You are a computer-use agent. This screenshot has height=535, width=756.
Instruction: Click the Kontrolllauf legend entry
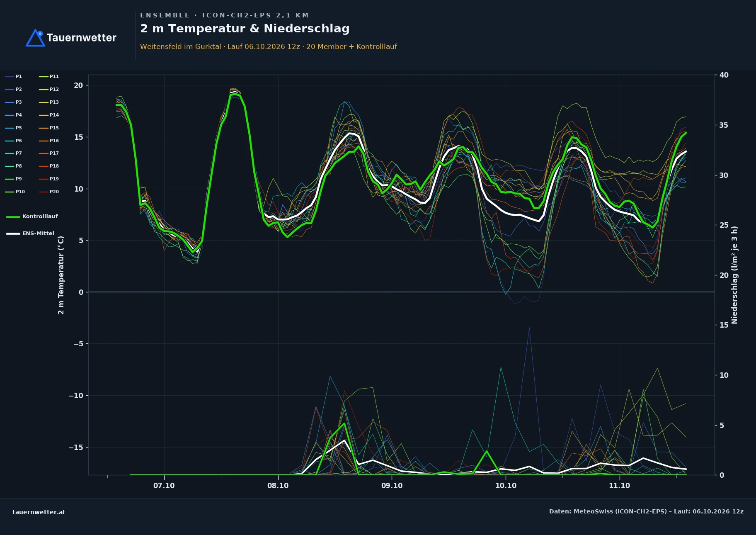[x=32, y=216]
